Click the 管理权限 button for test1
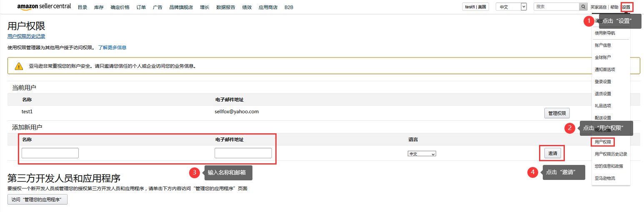644x212 pixels. pyautogui.click(x=557, y=113)
